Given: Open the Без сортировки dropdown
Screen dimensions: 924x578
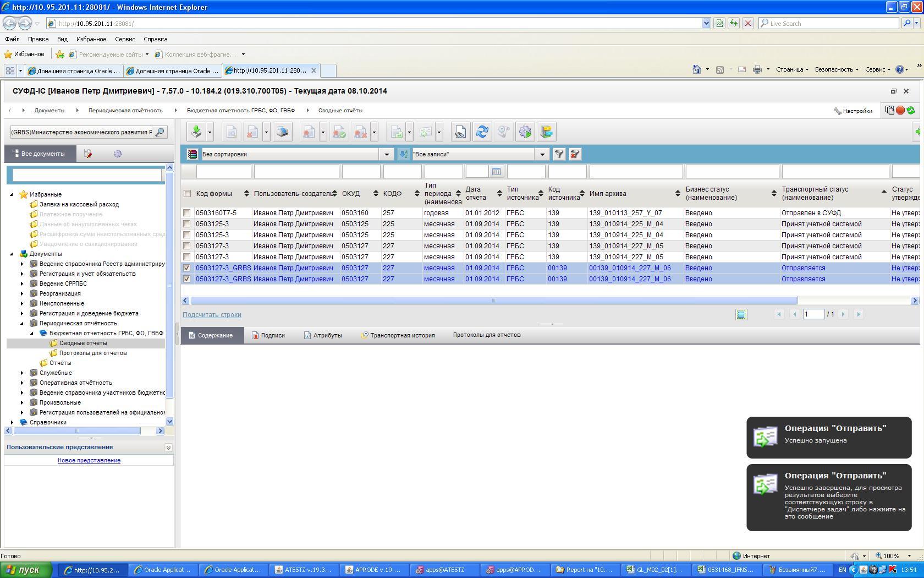Looking at the screenshot, I should pyautogui.click(x=387, y=154).
